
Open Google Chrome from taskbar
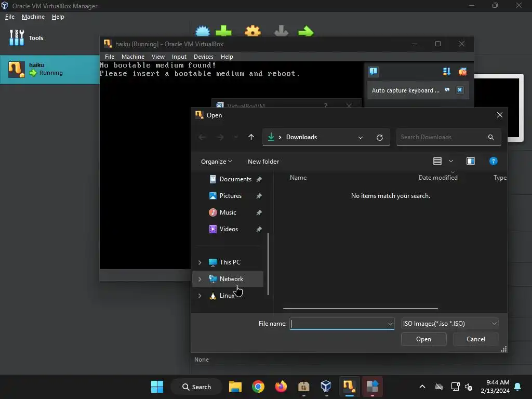[258, 387]
